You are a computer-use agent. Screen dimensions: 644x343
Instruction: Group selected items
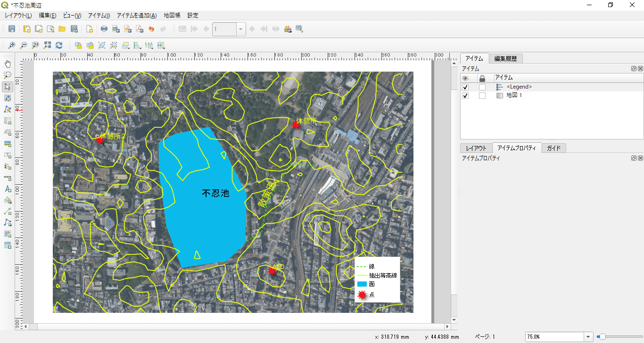102,46
